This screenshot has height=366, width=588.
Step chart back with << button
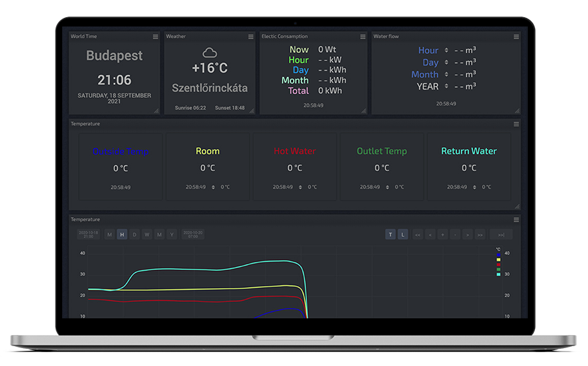[417, 234]
